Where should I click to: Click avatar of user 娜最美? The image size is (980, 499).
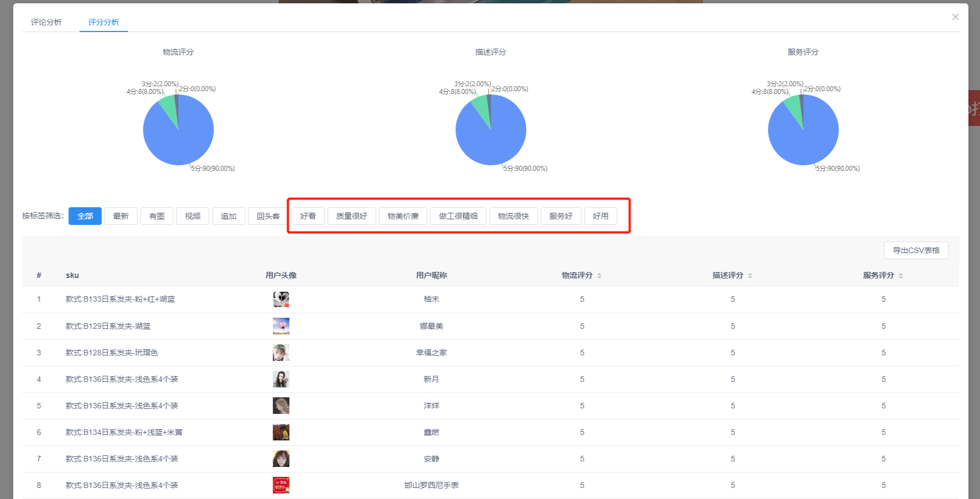[x=281, y=326]
